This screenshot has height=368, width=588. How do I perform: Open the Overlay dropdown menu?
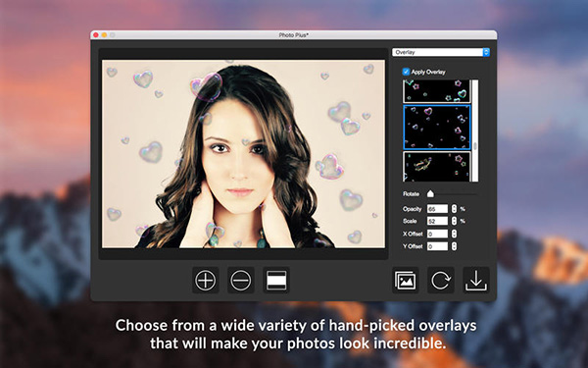pos(441,52)
